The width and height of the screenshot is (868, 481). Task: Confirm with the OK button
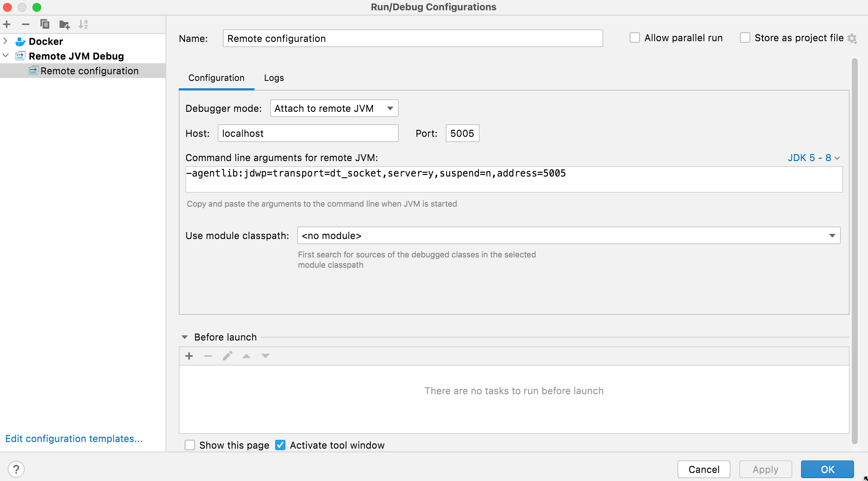[828, 469]
